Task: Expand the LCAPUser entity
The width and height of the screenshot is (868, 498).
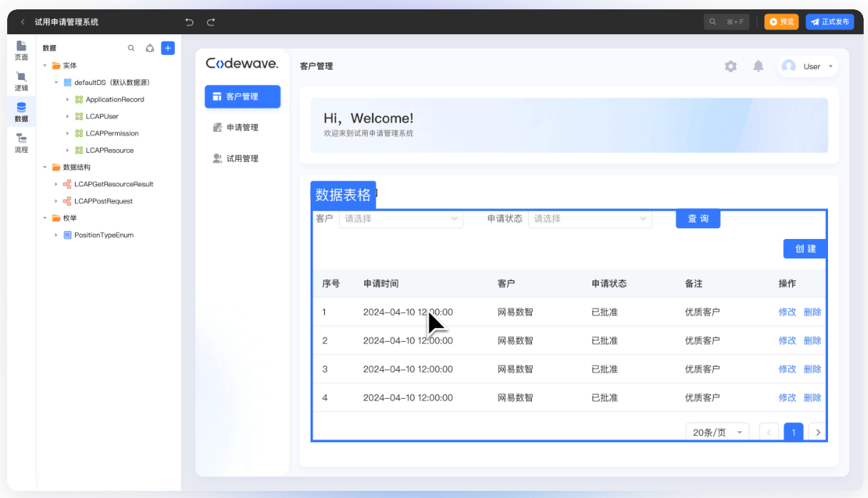Action: pos(68,116)
